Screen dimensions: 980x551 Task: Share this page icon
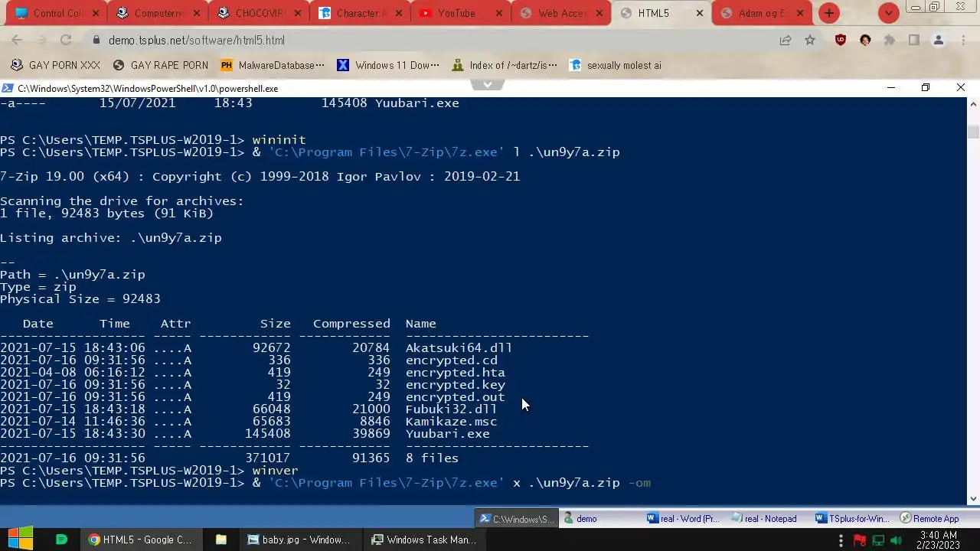[x=786, y=41]
